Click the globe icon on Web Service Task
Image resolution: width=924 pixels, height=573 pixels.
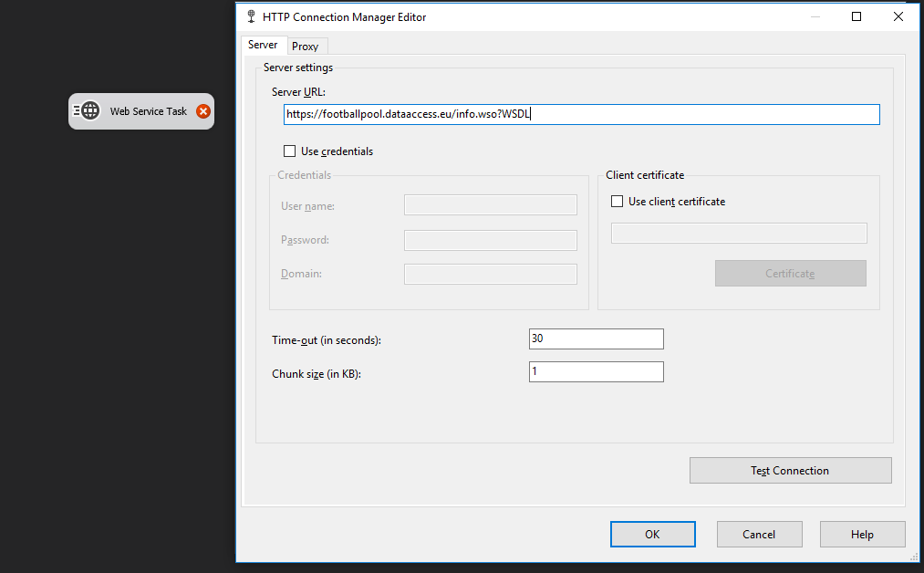[x=89, y=111]
